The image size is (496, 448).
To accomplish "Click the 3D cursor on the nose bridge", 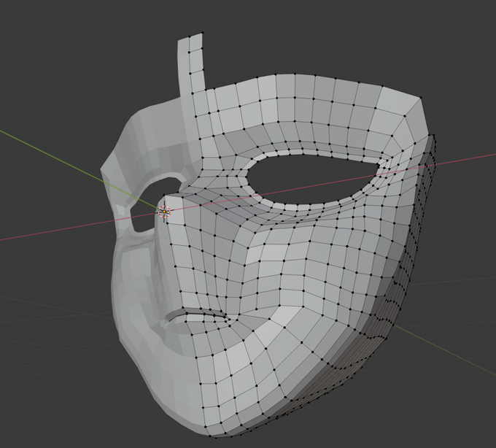I will pyautogui.click(x=164, y=212).
